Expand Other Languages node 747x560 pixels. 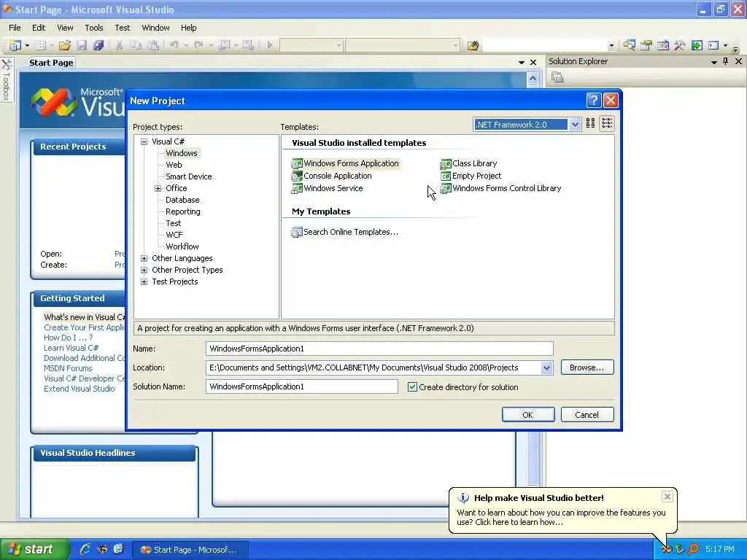(144, 258)
